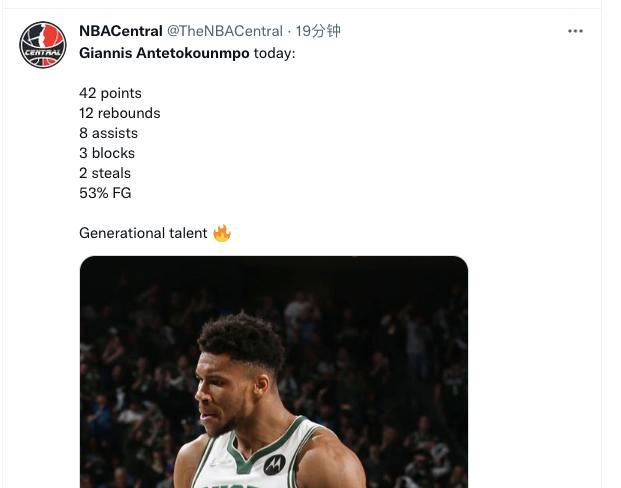The height and width of the screenshot is (488, 621).
Task: Click the Motorola logo on the jersey
Action: click(274, 464)
